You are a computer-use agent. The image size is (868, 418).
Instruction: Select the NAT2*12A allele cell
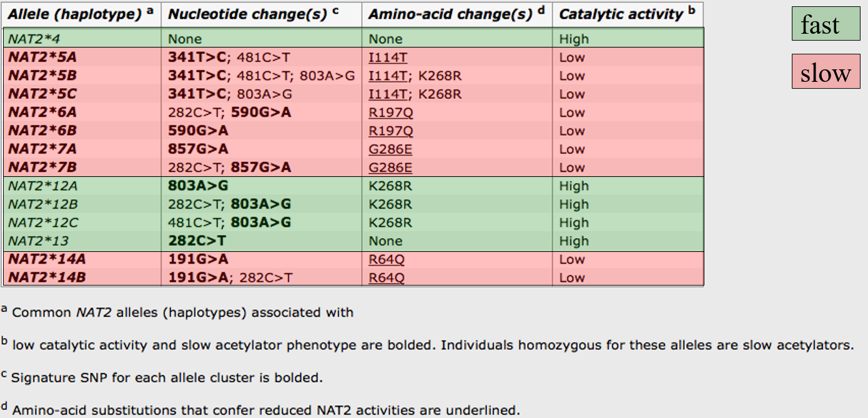point(43,186)
